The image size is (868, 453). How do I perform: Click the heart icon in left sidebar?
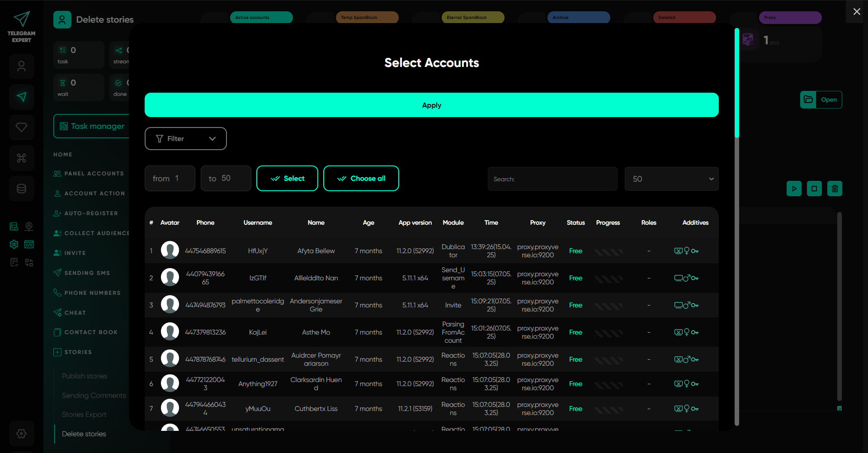21,127
